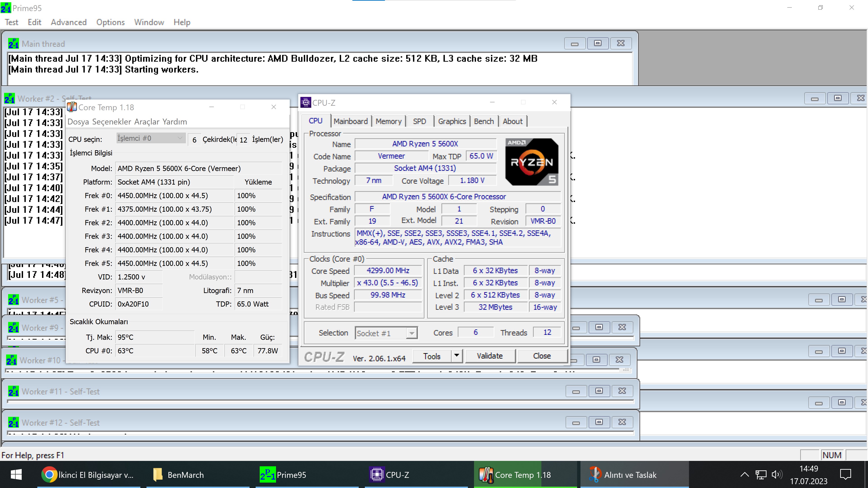The width and height of the screenshot is (868, 488).
Task: Switch to the About tab in CPU-Z
Action: tap(512, 121)
